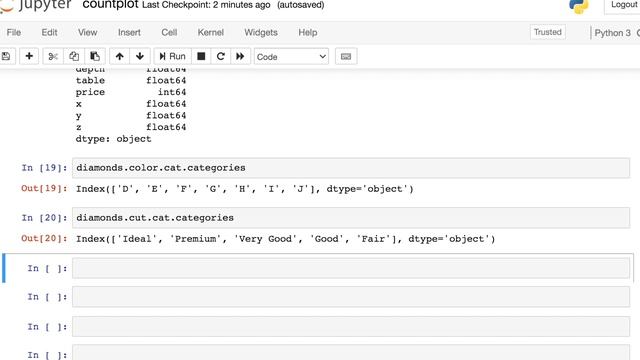Click the In [19] prompt label
The height and width of the screenshot is (360, 640).
tap(44, 168)
